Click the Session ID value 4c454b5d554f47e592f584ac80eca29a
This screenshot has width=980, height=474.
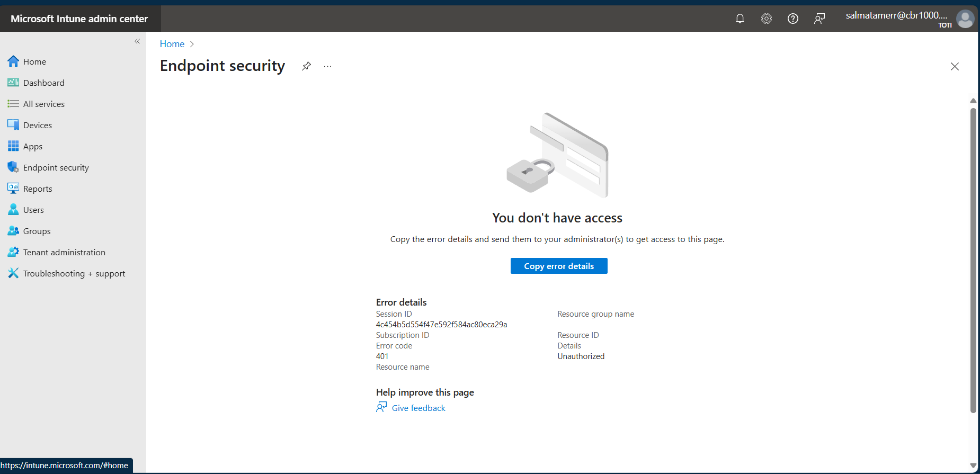point(442,325)
